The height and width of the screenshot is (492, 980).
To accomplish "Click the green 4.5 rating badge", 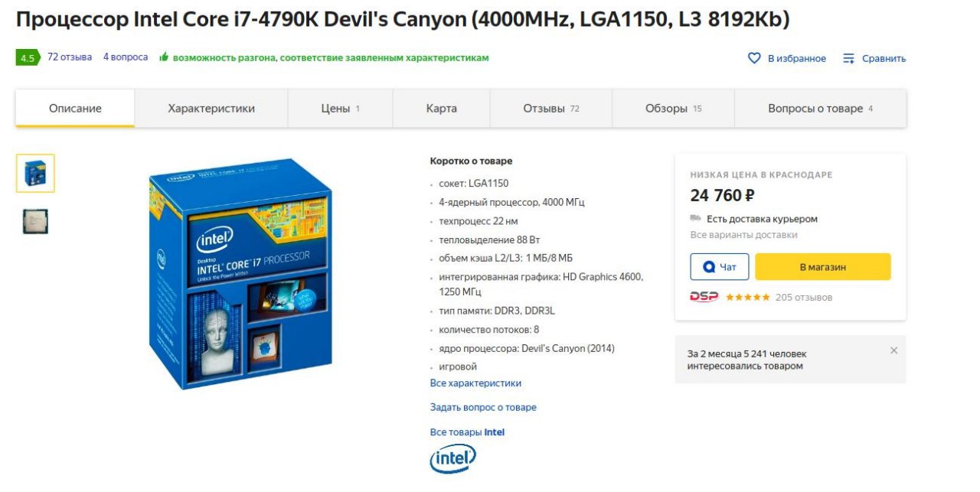I will (27, 57).
